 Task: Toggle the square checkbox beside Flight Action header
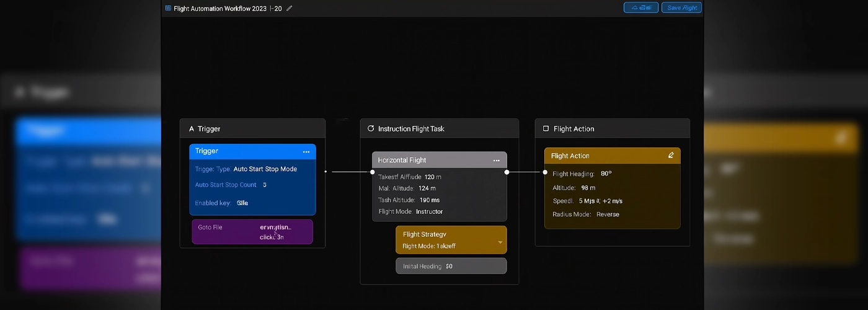546,128
